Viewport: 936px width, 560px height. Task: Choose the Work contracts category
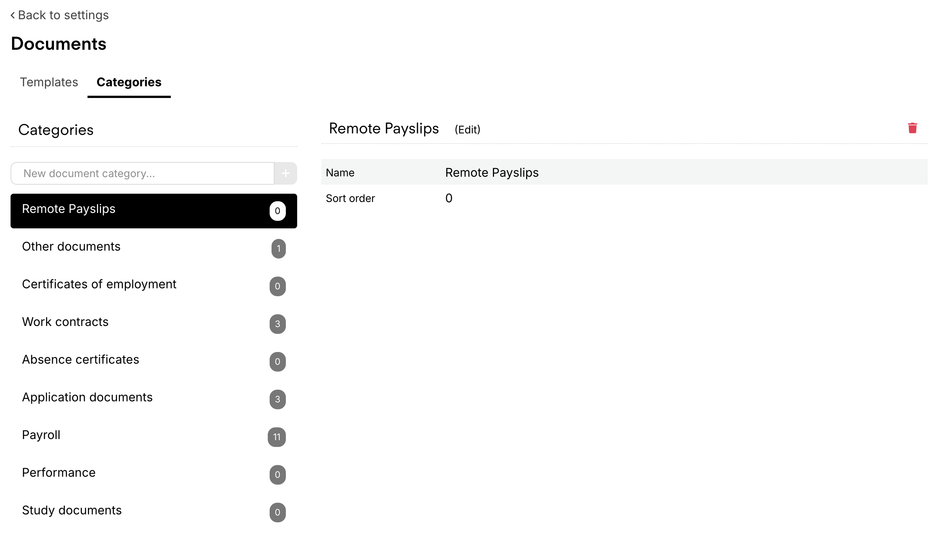point(153,324)
